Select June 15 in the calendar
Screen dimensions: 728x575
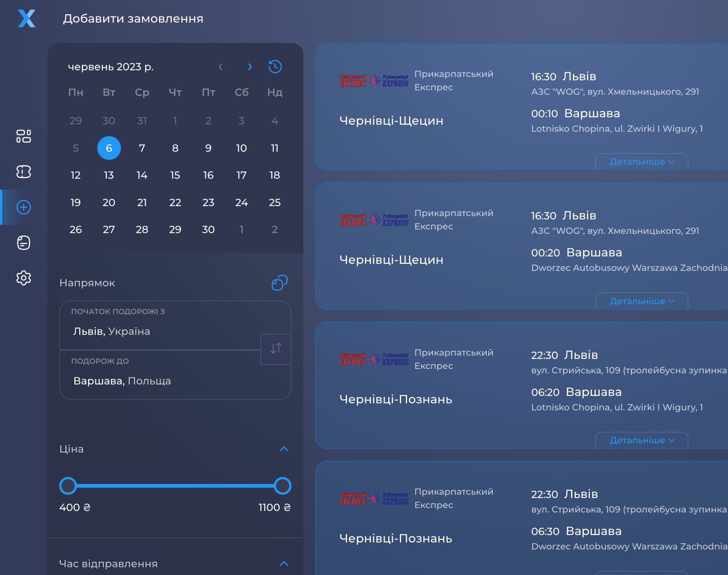tap(175, 175)
